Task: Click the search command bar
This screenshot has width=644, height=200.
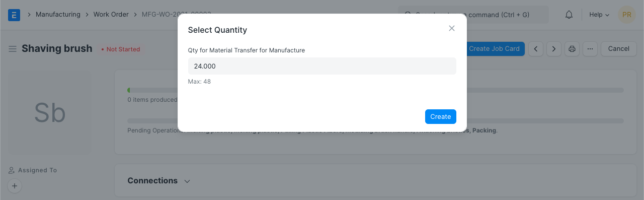Action: [x=473, y=15]
